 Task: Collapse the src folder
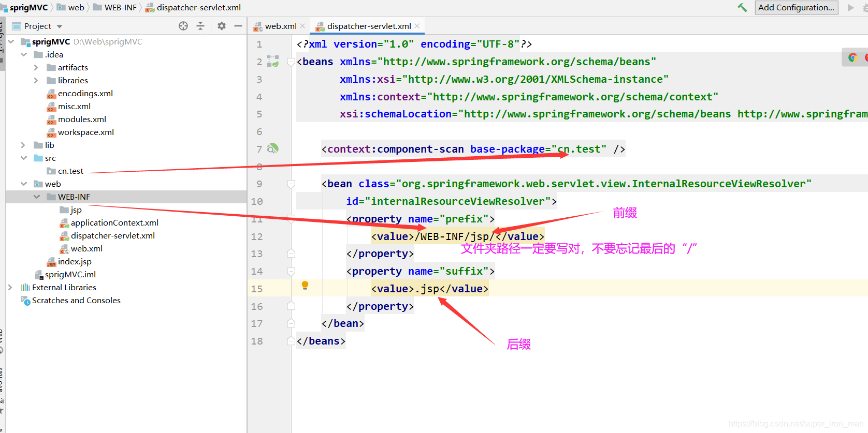[x=24, y=158]
